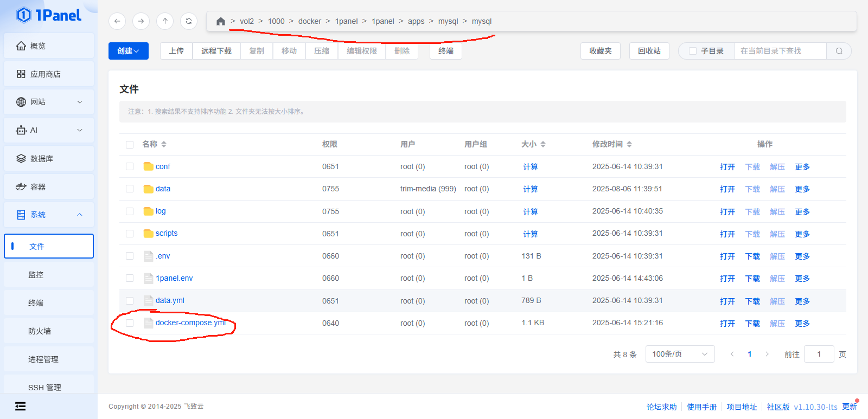Refresh the file list
The image size is (868, 419).
point(189,21)
